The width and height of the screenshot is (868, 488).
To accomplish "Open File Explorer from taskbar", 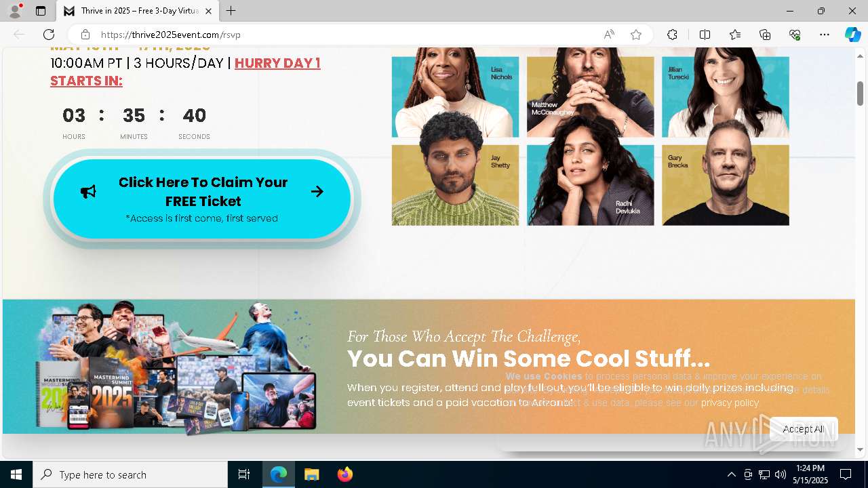I will click(x=311, y=474).
